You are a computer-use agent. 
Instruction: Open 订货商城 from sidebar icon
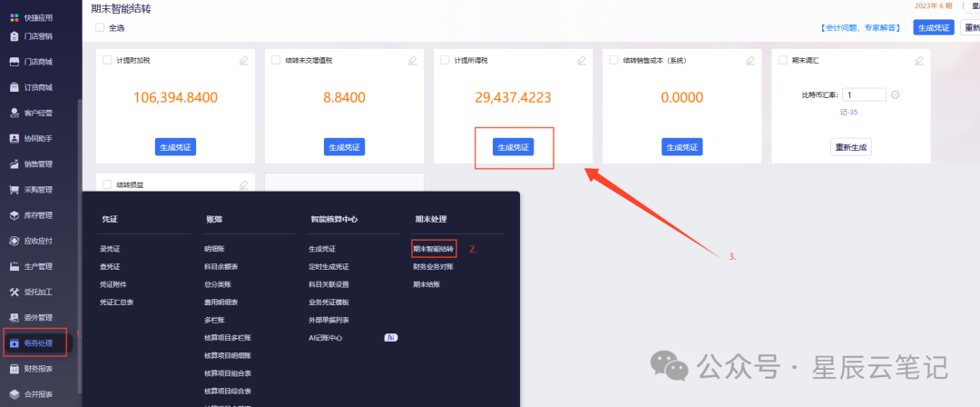coord(15,87)
